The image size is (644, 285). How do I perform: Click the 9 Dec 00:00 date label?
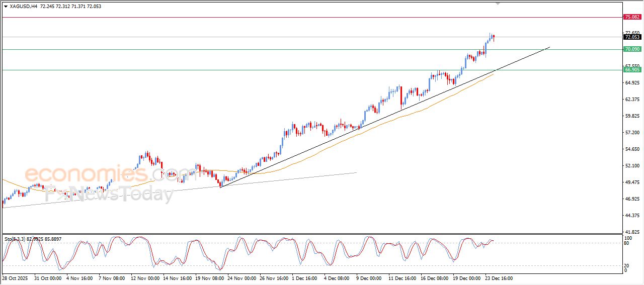click(x=369, y=278)
